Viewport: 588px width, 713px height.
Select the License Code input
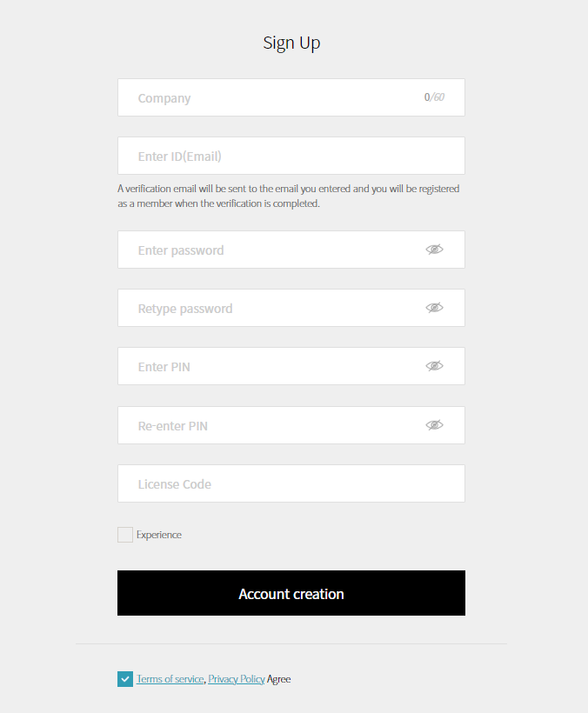(291, 484)
